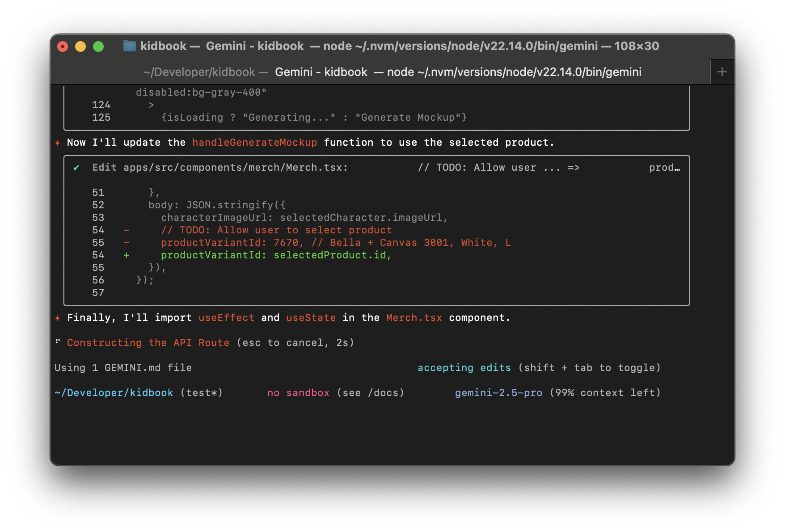Click the new tab plus button
Viewport: 785px width, 532px height.
click(722, 72)
